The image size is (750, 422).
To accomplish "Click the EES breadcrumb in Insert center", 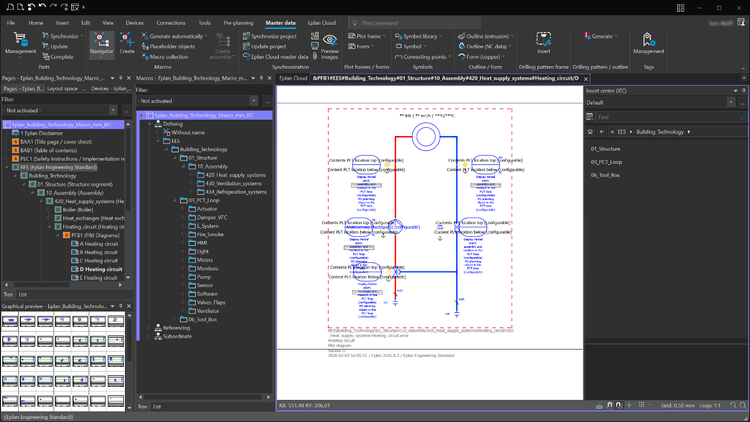I will coord(621,132).
